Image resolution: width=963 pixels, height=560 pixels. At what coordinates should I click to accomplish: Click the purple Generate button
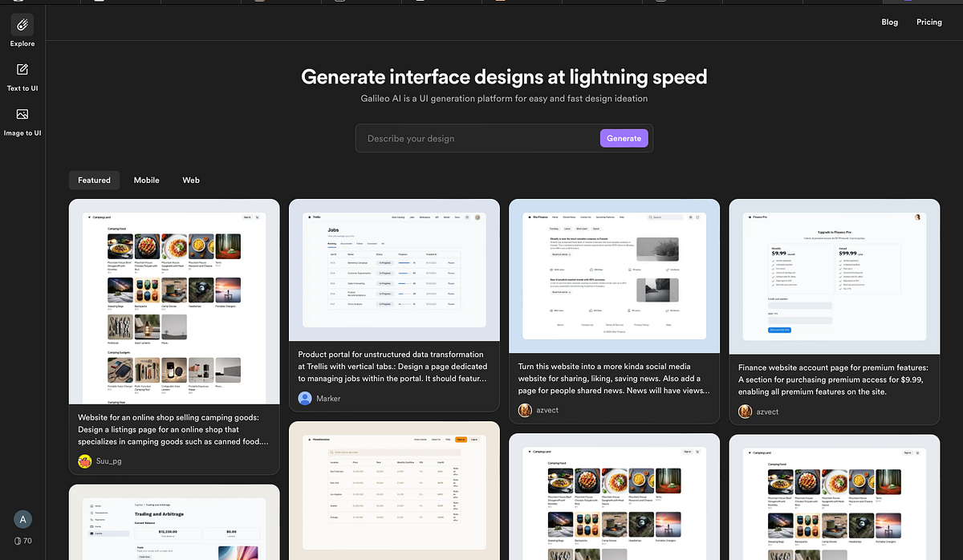(x=624, y=138)
